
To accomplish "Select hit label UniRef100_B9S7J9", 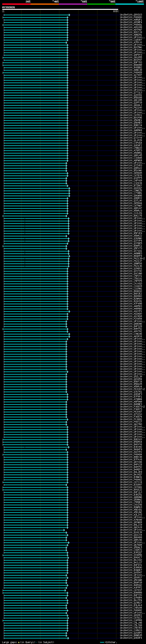I will tap(131, 32).
